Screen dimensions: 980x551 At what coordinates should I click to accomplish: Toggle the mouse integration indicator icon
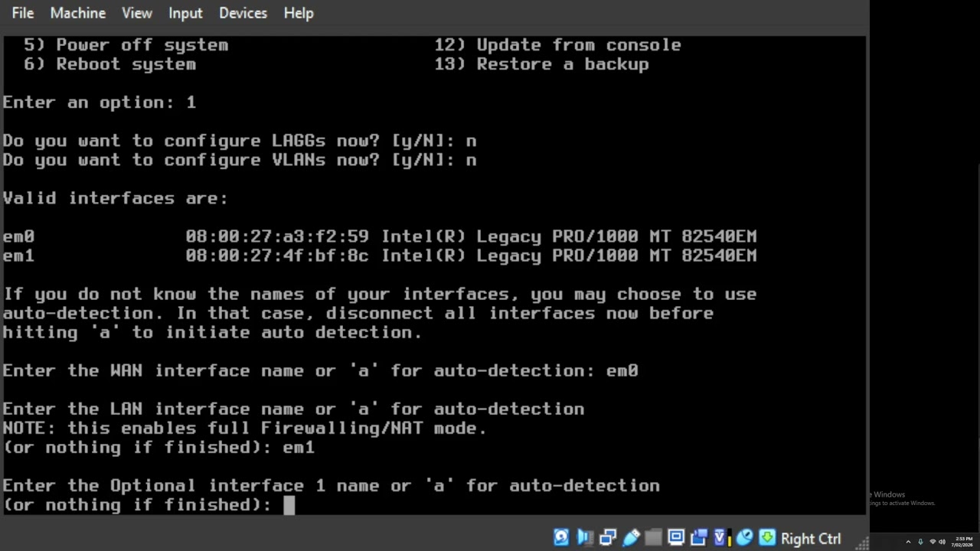[745, 538]
